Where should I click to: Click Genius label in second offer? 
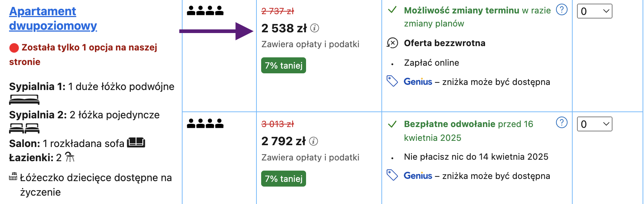click(x=418, y=176)
